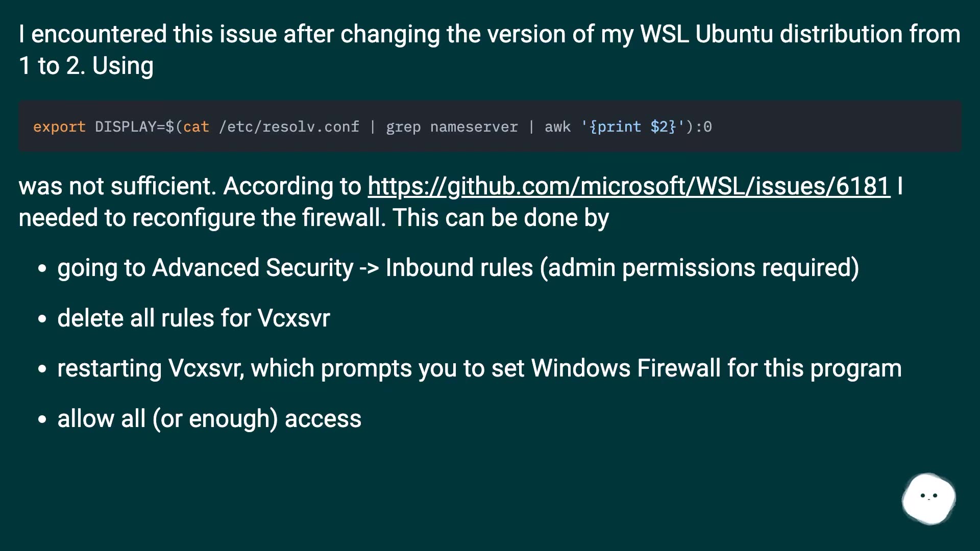Click the "needed to reconfigure the firewall" sentence
This screenshot has height=551, width=980.
coord(313,218)
